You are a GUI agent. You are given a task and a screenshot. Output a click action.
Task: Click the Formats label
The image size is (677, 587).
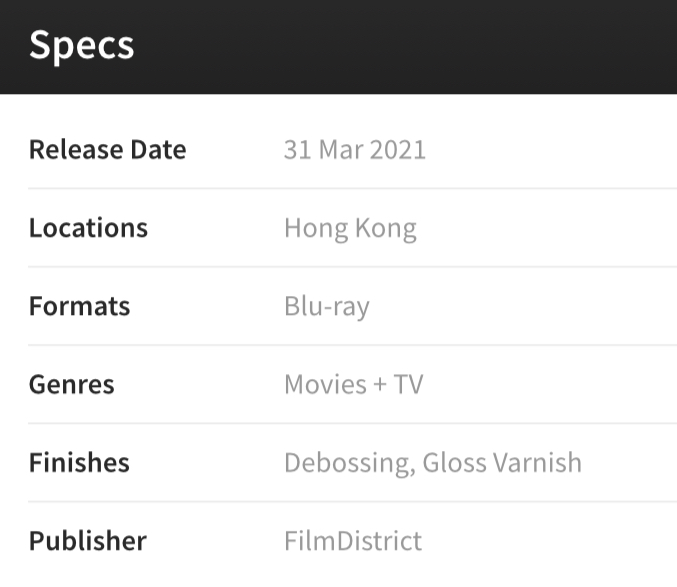pyautogui.click(x=79, y=306)
